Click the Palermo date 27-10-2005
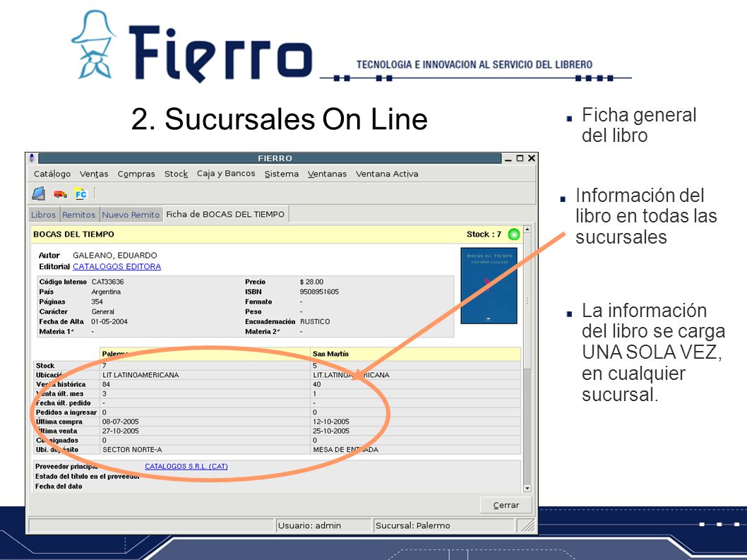 (121, 431)
